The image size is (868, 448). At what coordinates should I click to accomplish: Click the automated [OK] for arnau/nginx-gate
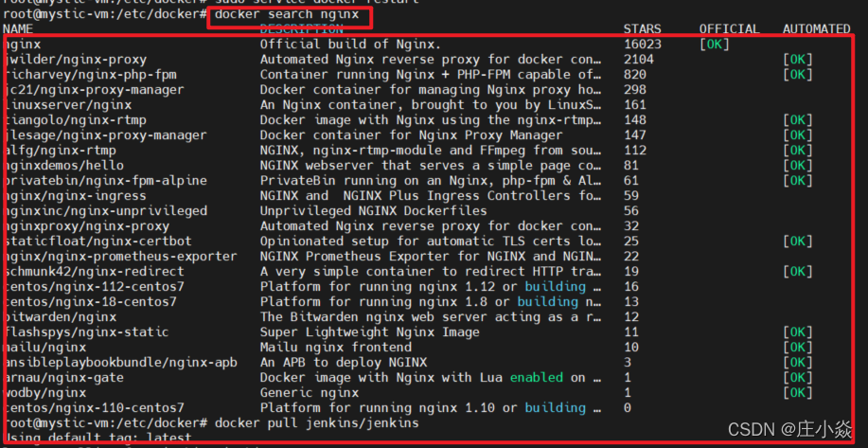pos(798,378)
